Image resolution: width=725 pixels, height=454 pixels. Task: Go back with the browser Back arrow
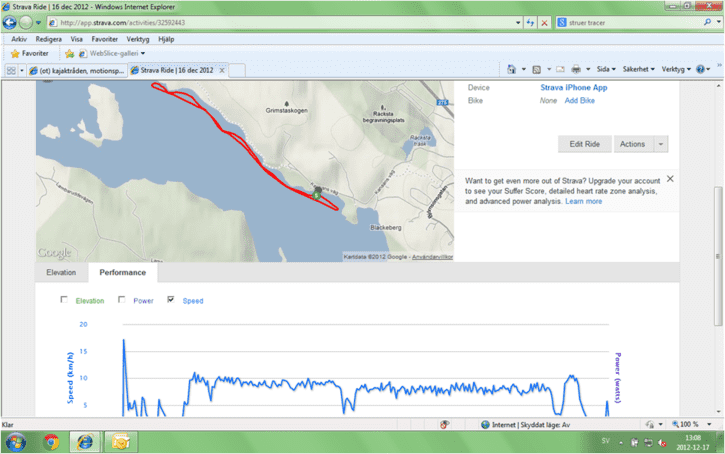point(10,22)
